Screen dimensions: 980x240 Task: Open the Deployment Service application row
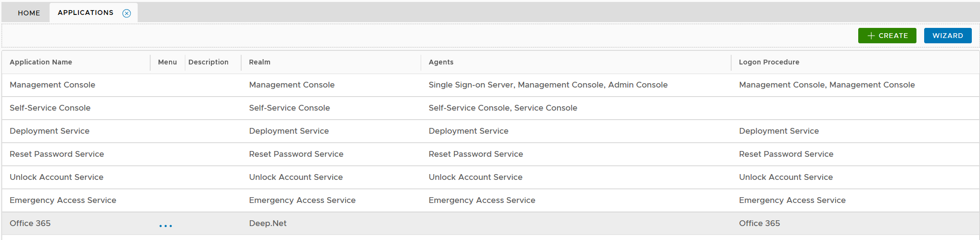point(50,131)
